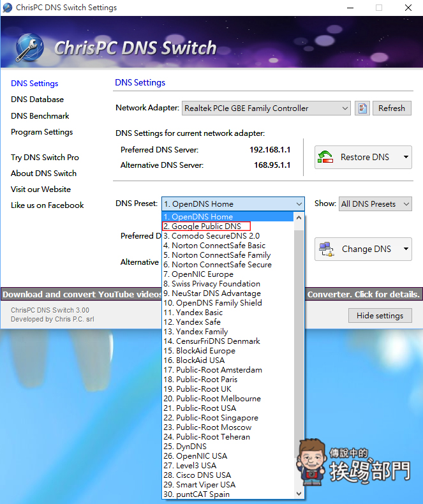Click the adapter properties icon beside Refresh
Image resolution: width=423 pixels, height=504 pixels.
(362, 108)
